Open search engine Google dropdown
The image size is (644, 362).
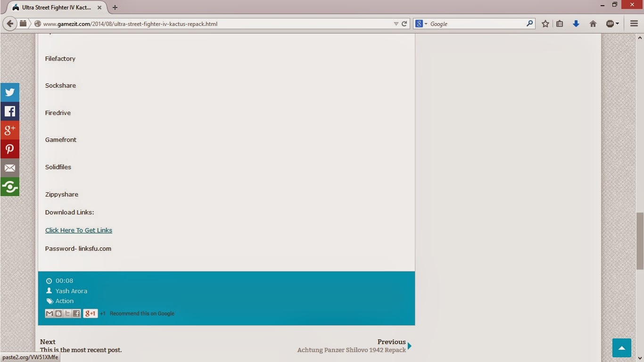[421, 24]
